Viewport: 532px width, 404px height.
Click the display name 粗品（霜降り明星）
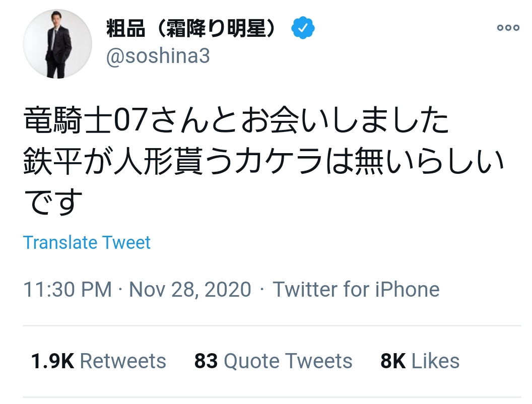191,29
